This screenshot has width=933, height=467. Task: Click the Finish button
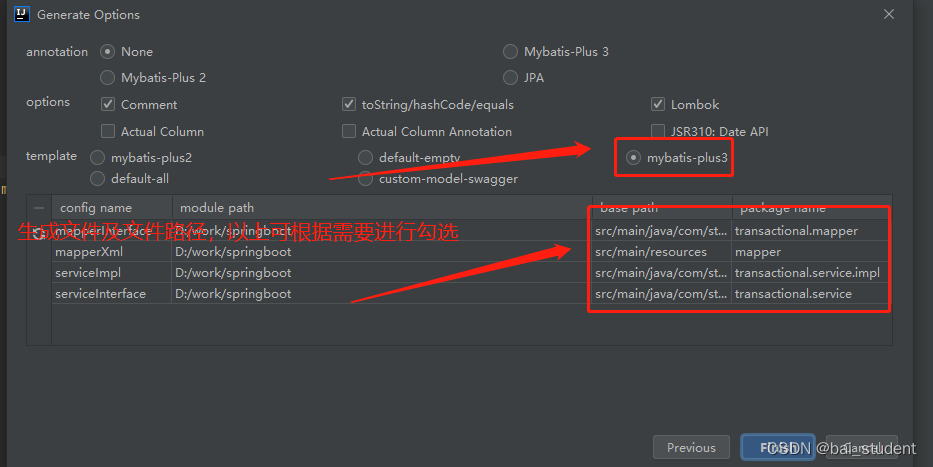778,447
